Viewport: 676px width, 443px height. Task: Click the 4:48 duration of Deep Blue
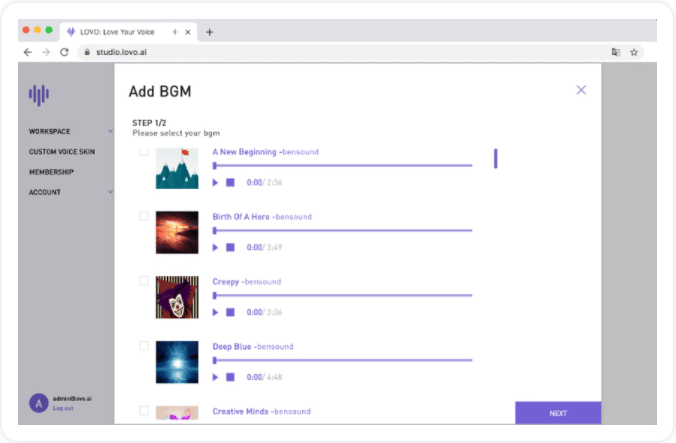point(274,377)
